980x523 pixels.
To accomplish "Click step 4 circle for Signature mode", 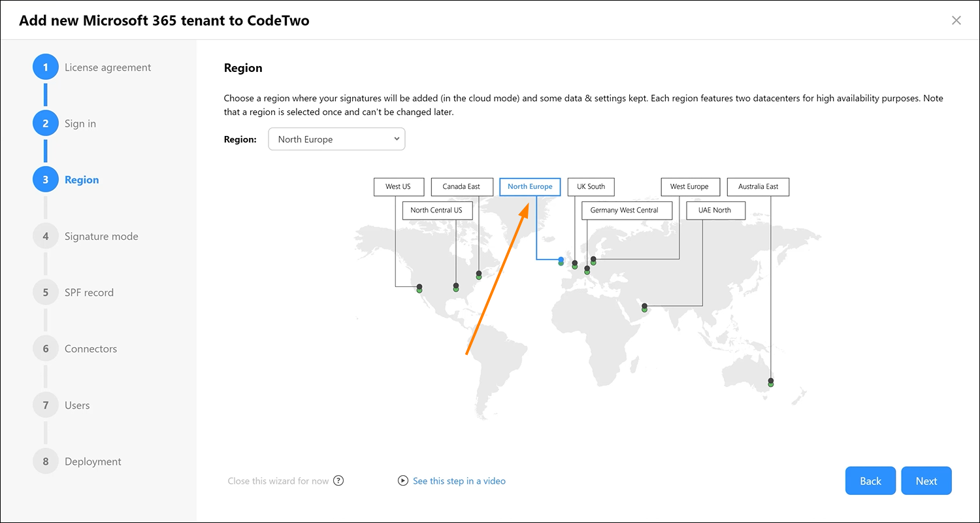I will [46, 236].
